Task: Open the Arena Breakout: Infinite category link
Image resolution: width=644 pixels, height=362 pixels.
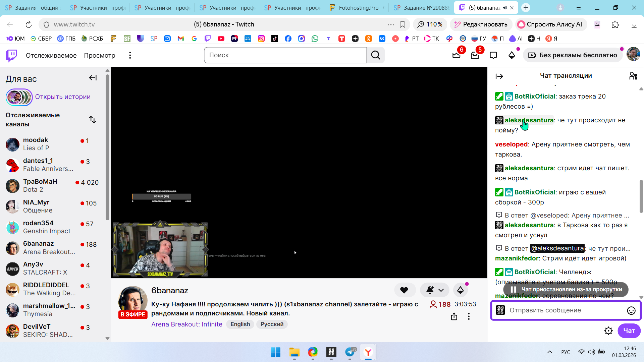Action: tap(186, 324)
